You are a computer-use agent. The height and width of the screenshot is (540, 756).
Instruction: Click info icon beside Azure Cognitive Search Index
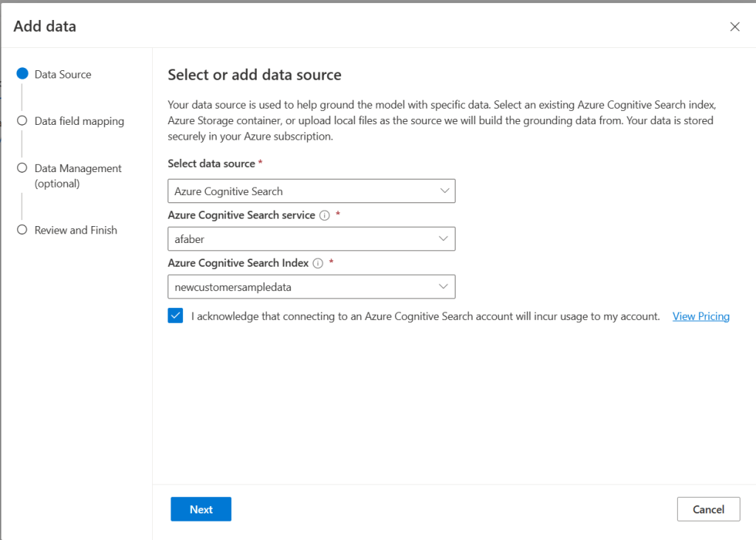click(318, 263)
